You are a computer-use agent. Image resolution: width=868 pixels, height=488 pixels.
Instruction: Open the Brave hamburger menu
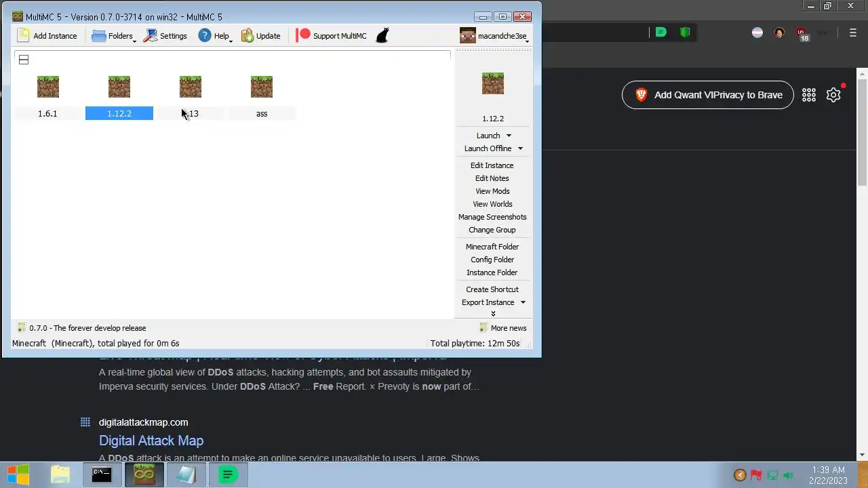[853, 33]
